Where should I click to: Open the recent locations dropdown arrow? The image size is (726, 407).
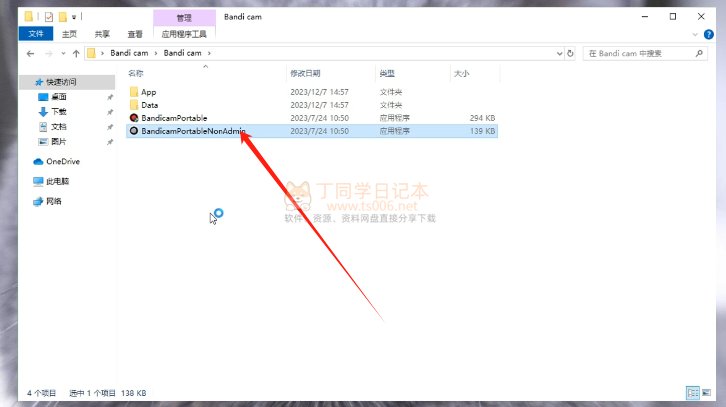click(63, 54)
